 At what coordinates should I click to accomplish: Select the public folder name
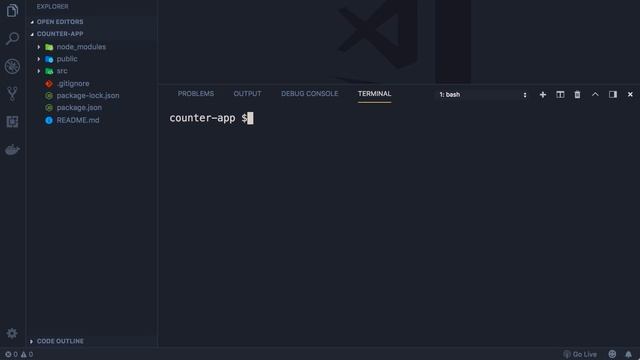click(67, 59)
